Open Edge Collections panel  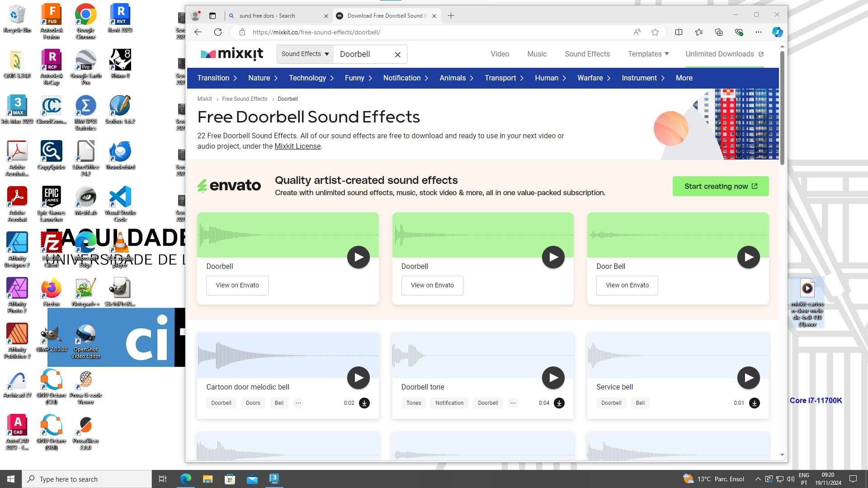click(x=719, y=32)
